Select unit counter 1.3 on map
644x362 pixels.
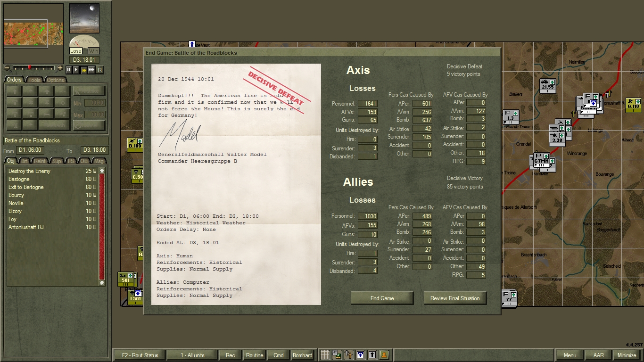coord(511,117)
